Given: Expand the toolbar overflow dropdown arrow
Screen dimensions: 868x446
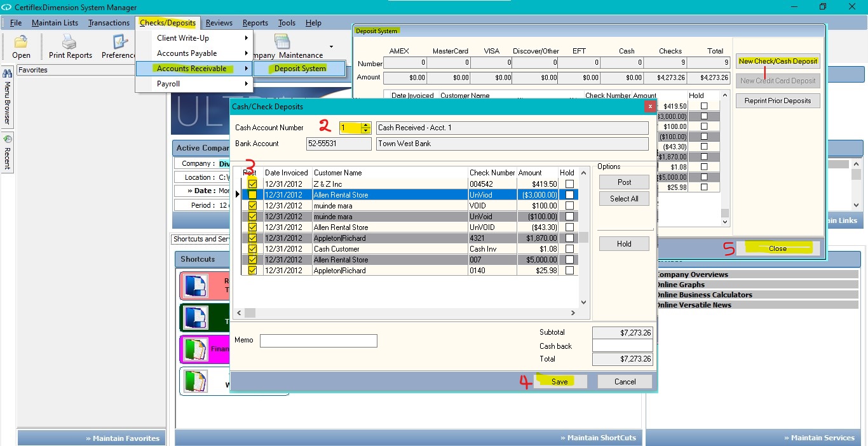Looking at the screenshot, I should tap(330, 46).
